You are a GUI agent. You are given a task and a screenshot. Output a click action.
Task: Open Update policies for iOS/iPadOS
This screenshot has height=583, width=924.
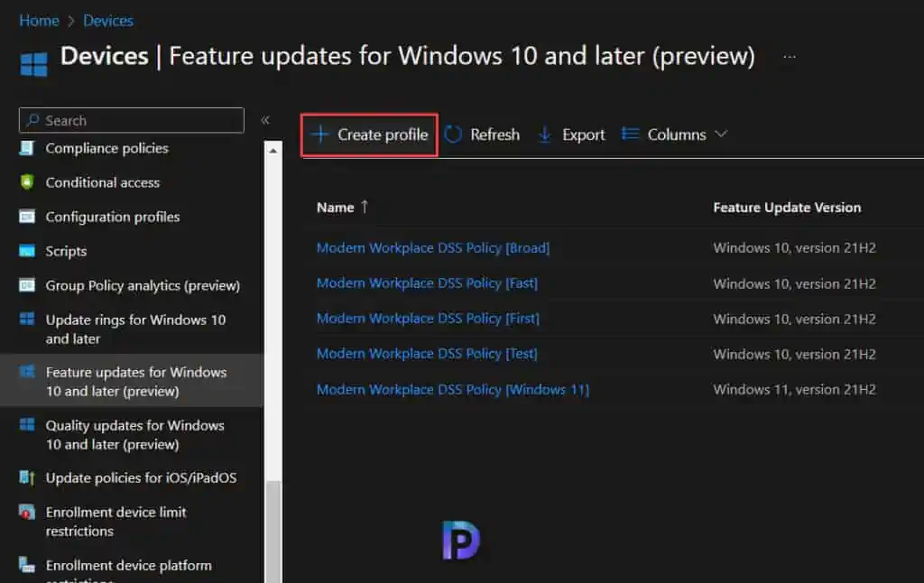[141, 477]
